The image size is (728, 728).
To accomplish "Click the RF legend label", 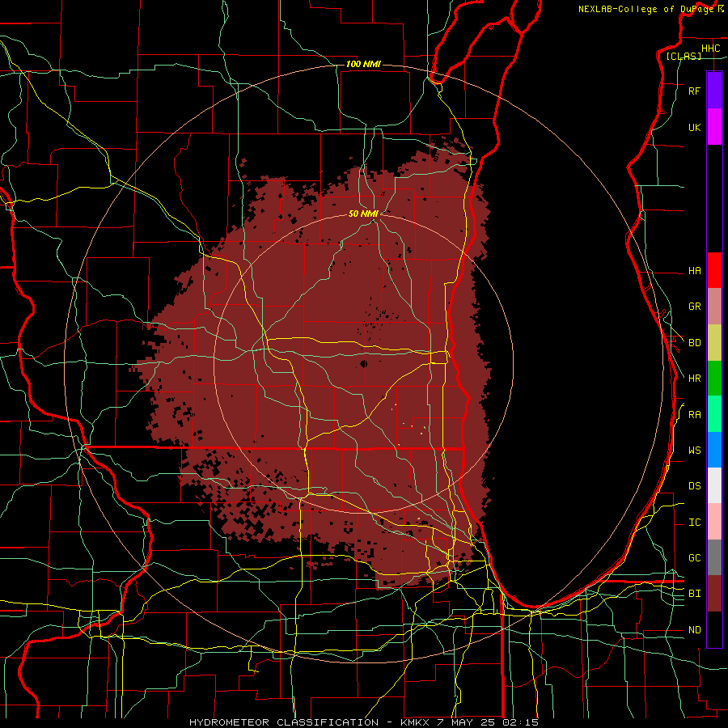I will point(695,91).
